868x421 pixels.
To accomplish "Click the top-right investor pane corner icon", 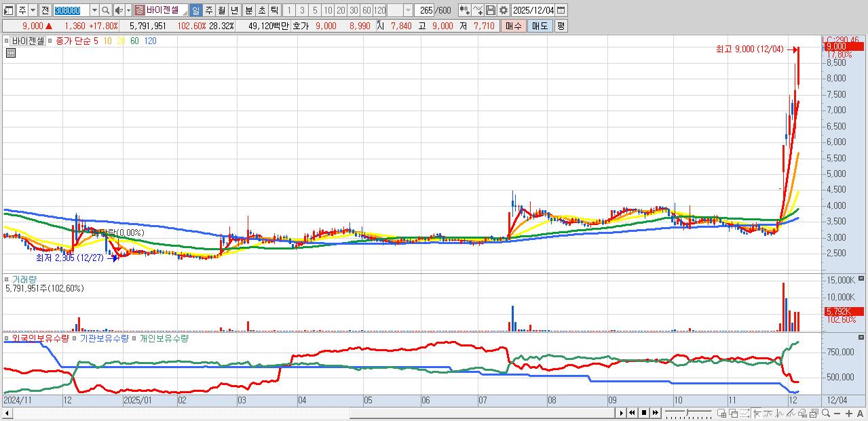I will pyautogui.click(x=861, y=336).
